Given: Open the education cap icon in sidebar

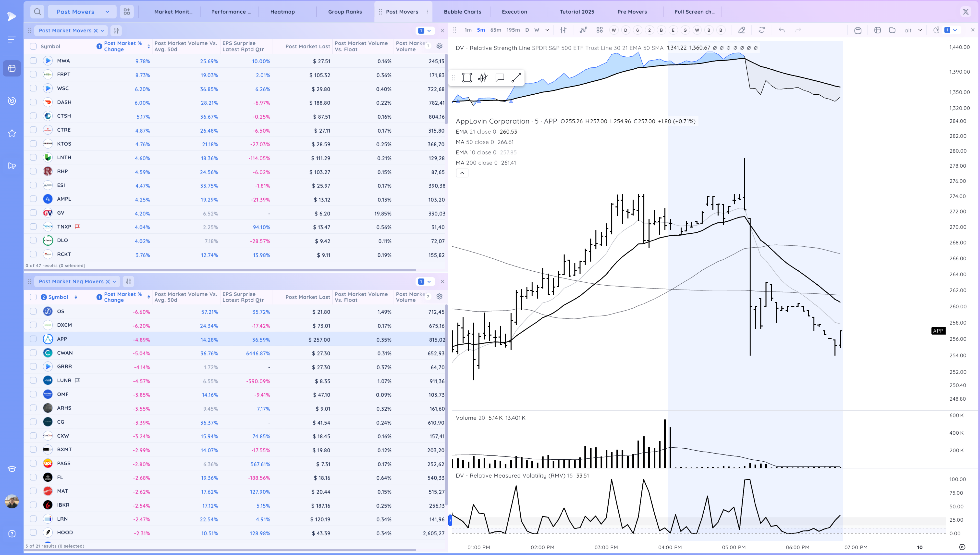Looking at the screenshot, I should coord(12,469).
